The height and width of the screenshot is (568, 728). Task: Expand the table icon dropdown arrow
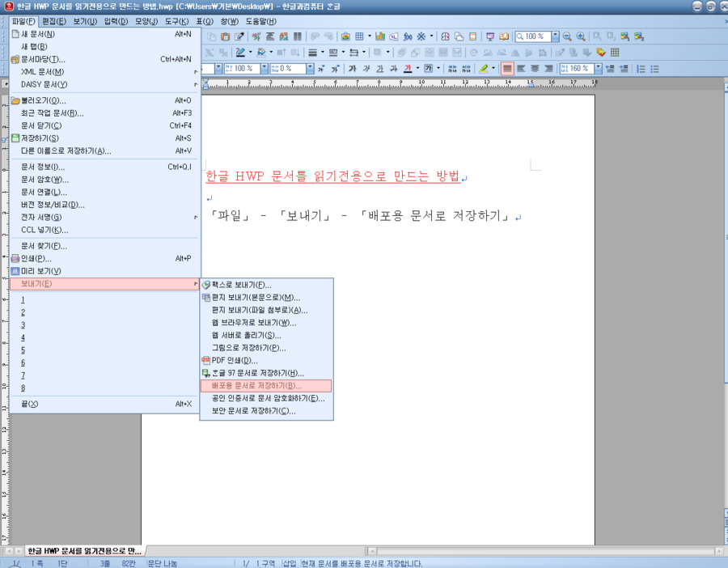(370, 36)
